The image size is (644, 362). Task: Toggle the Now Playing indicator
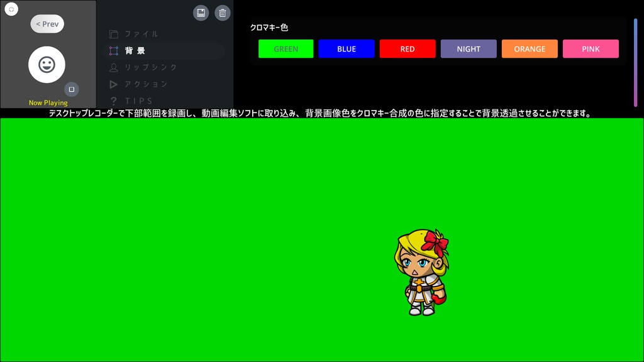click(x=47, y=102)
